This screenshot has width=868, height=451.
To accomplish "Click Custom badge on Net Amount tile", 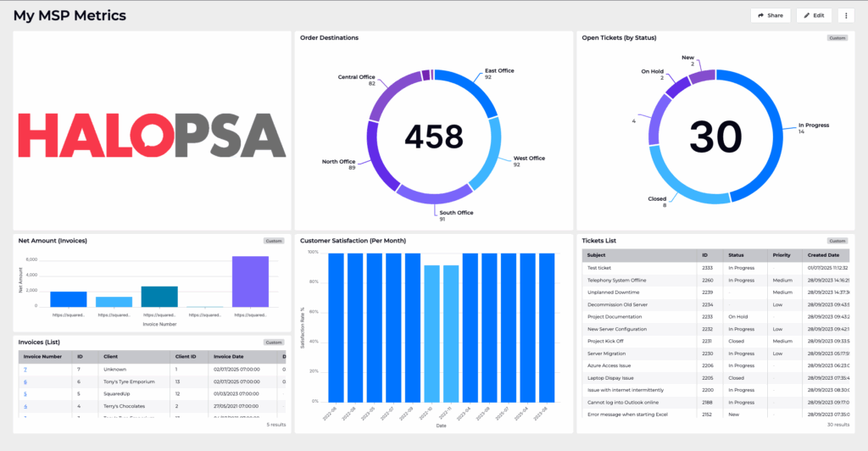I will click(274, 241).
